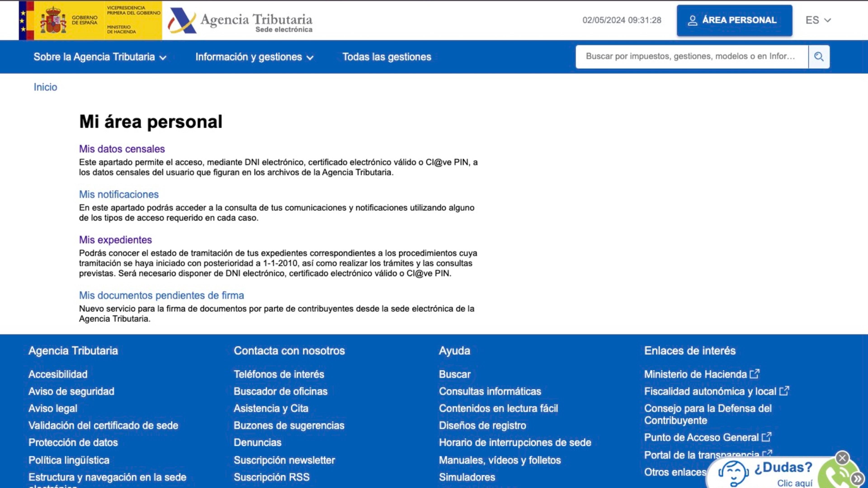Open Mis documentos pendientes de firma

point(161,295)
